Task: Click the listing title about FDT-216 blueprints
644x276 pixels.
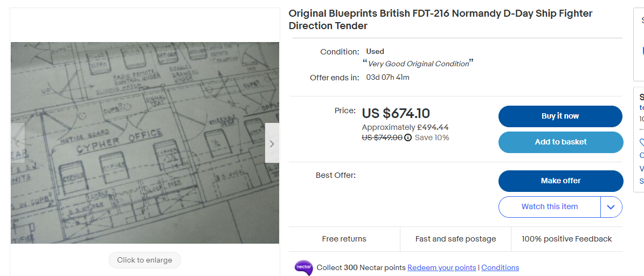Action: click(x=440, y=19)
